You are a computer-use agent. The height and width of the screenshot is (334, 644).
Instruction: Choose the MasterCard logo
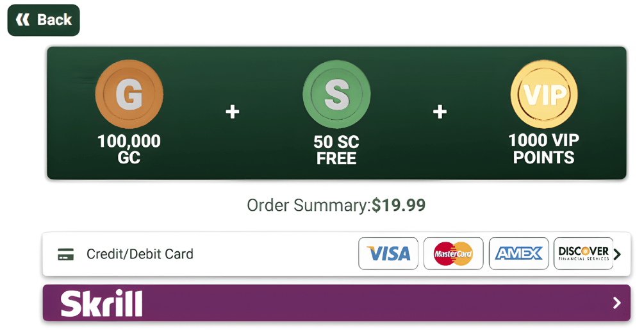click(454, 254)
